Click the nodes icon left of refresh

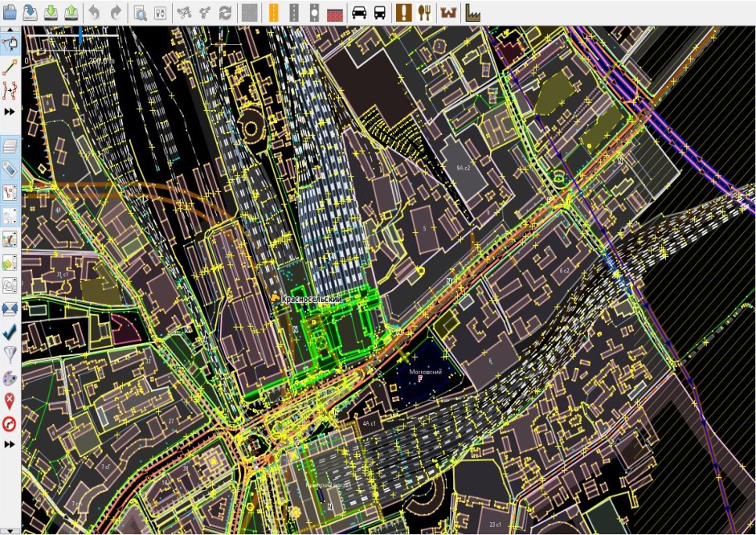(x=204, y=13)
